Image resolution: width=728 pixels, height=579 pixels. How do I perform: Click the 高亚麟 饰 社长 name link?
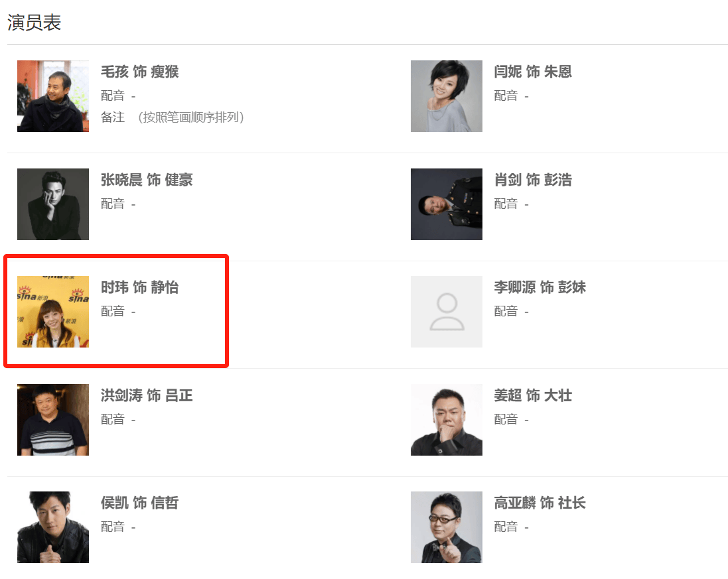pos(540,503)
